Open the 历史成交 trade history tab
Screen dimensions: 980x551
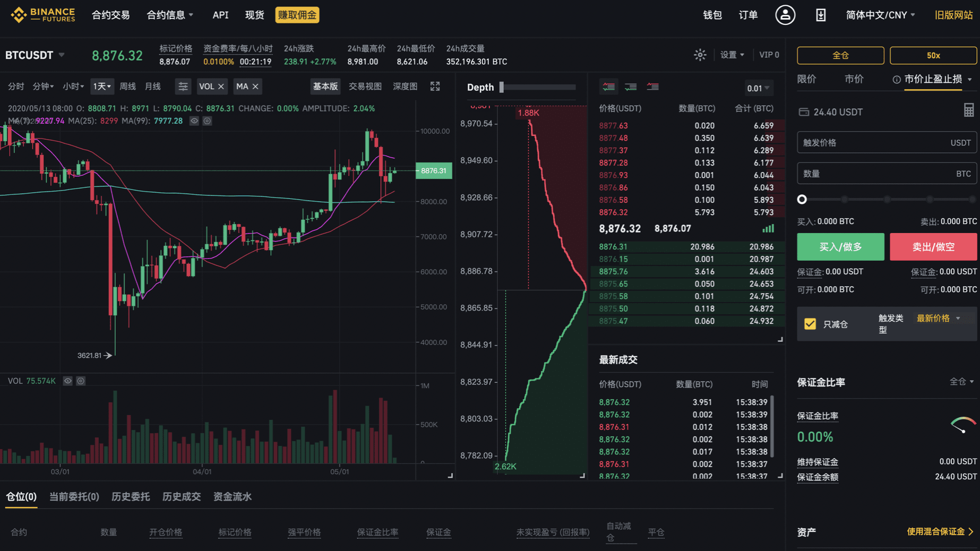pos(182,497)
